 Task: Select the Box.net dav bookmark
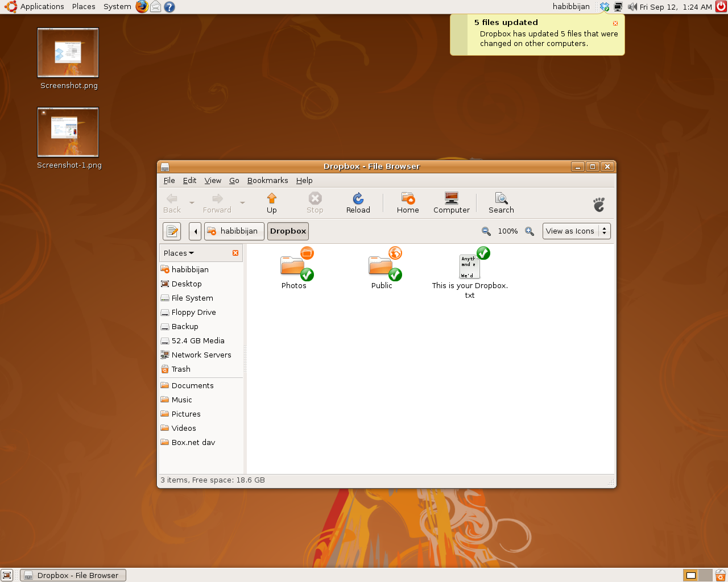[x=201, y=442]
